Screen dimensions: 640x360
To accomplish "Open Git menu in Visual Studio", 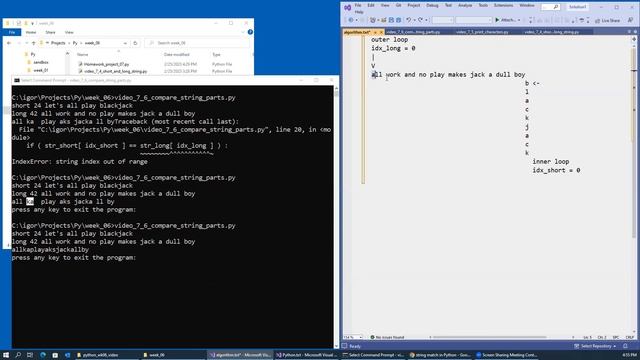I will [398, 5].
